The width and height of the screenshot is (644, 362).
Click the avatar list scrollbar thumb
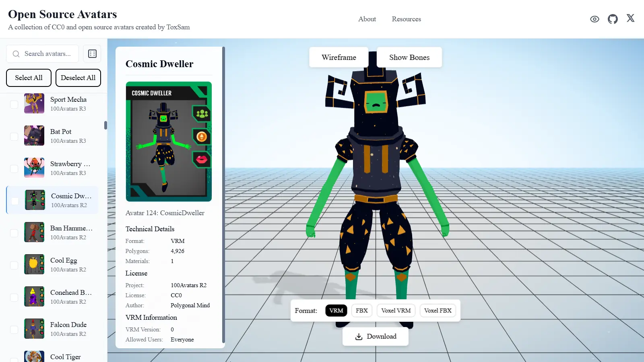click(105, 125)
